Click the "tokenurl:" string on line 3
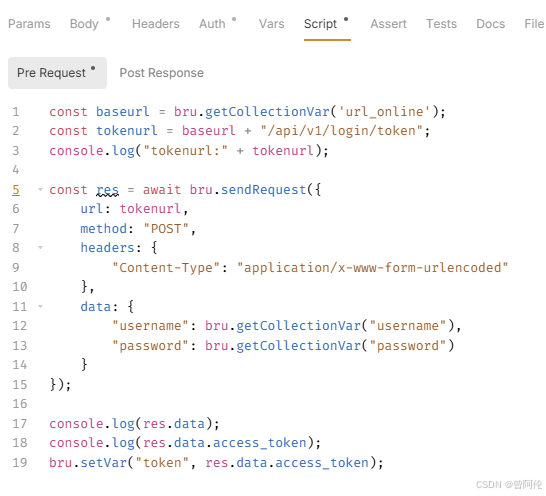546x496 pixels. click(185, 151)
